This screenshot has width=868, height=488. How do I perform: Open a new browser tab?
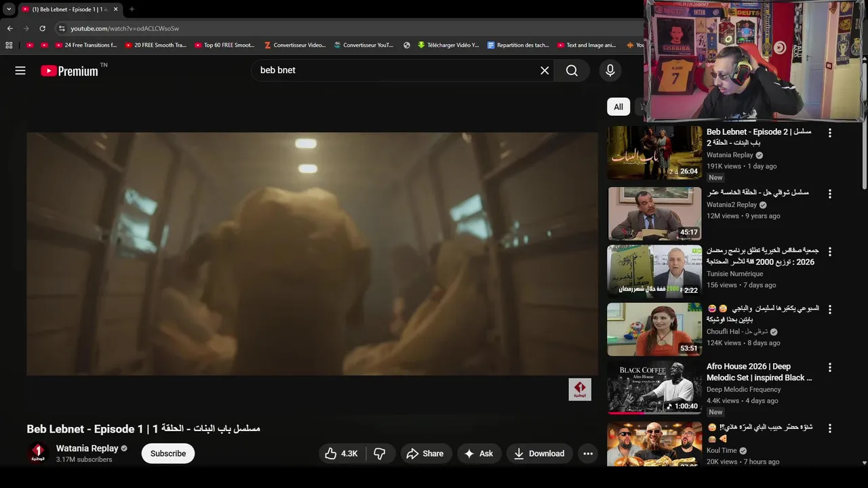tap(132, 9)
